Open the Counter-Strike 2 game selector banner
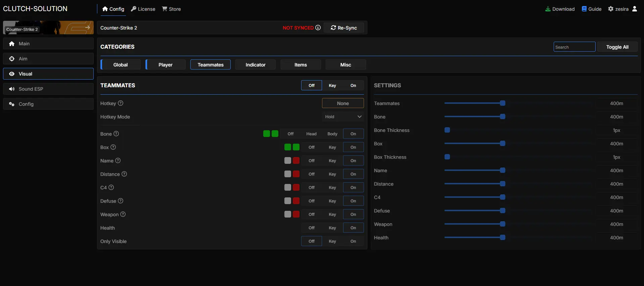Screen dimensions: 644x286 click(48, 28)
